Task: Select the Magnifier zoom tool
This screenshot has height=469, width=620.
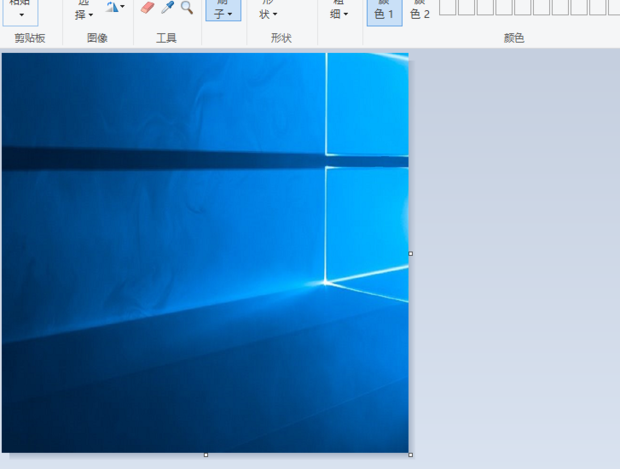Action: 187,7
